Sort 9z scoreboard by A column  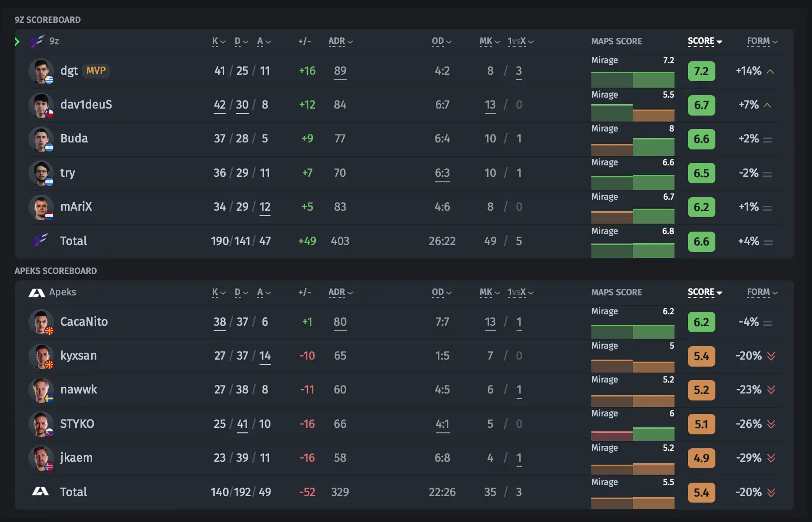(264, 41)
